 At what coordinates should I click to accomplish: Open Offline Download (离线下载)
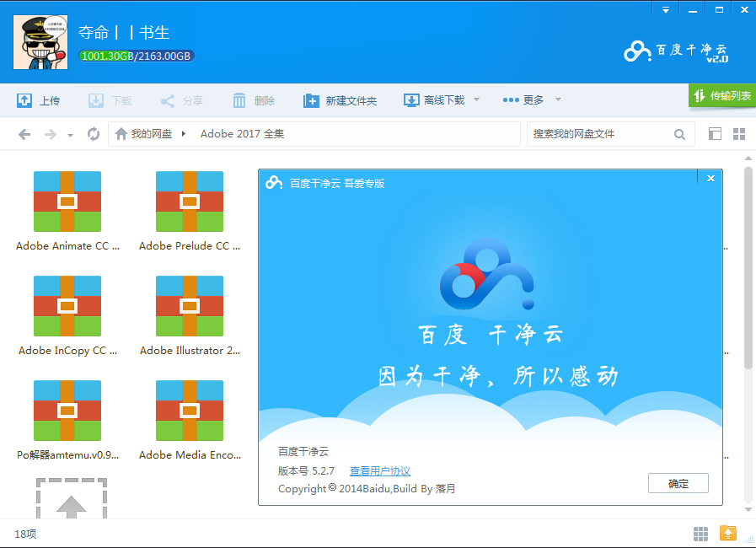pos(434,100)
